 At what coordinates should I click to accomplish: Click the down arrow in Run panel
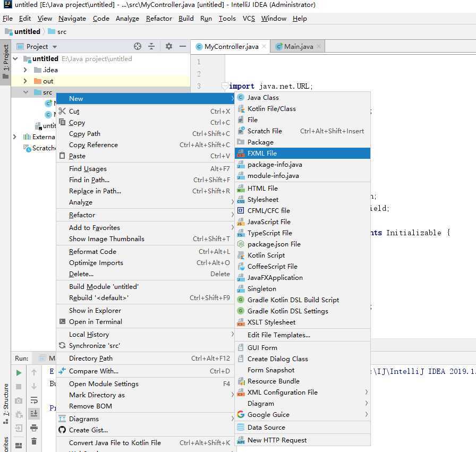[x=34, y=386]
